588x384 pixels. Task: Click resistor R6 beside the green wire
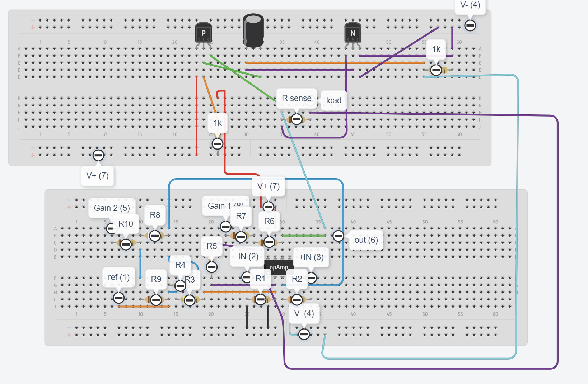coord(269,242)
